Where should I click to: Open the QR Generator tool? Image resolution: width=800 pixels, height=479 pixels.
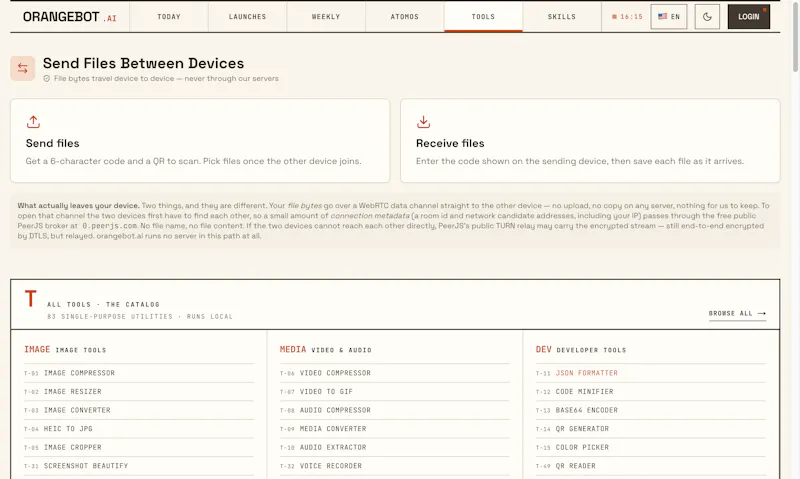(651, 429)
